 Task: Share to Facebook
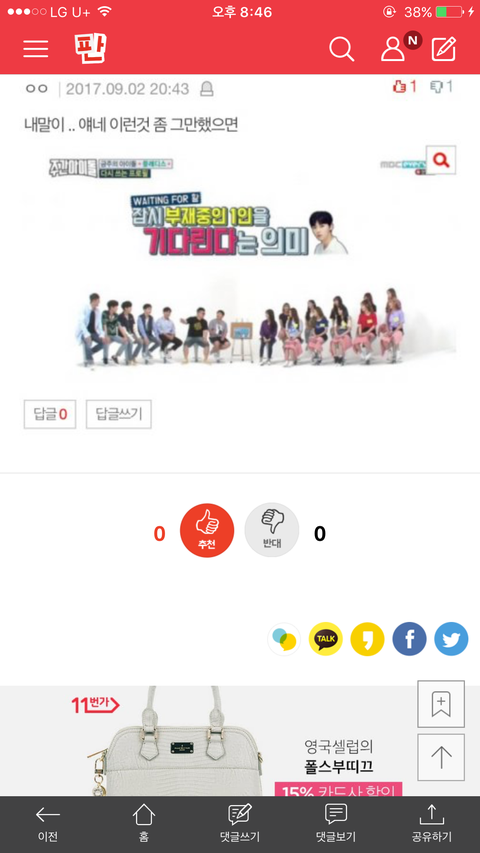point(409,639)
